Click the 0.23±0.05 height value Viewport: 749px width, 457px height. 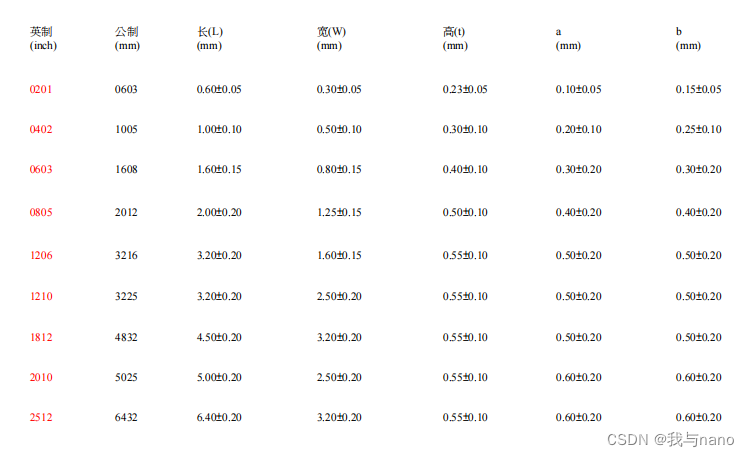click(465, 90)
